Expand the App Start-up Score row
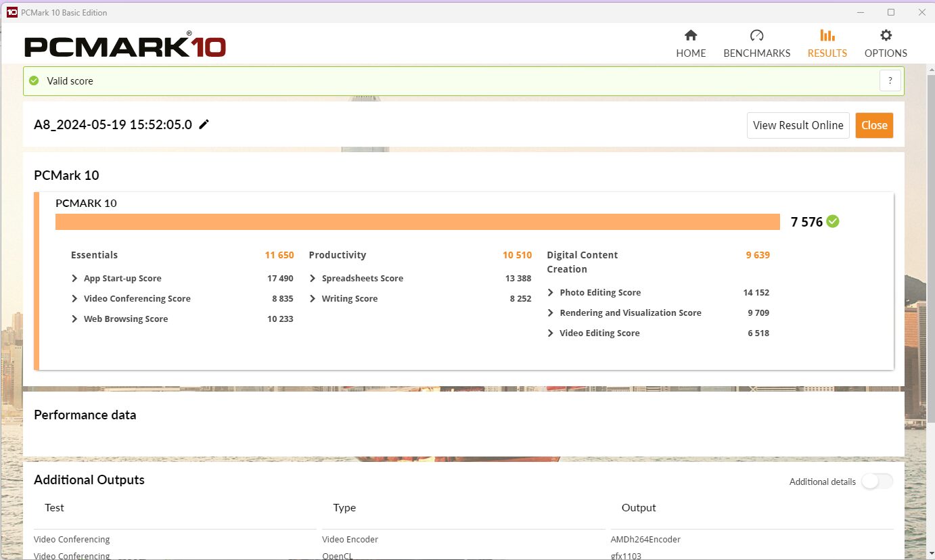The height and width of the screenshot is (560, 935). click(x=74, y=279)
